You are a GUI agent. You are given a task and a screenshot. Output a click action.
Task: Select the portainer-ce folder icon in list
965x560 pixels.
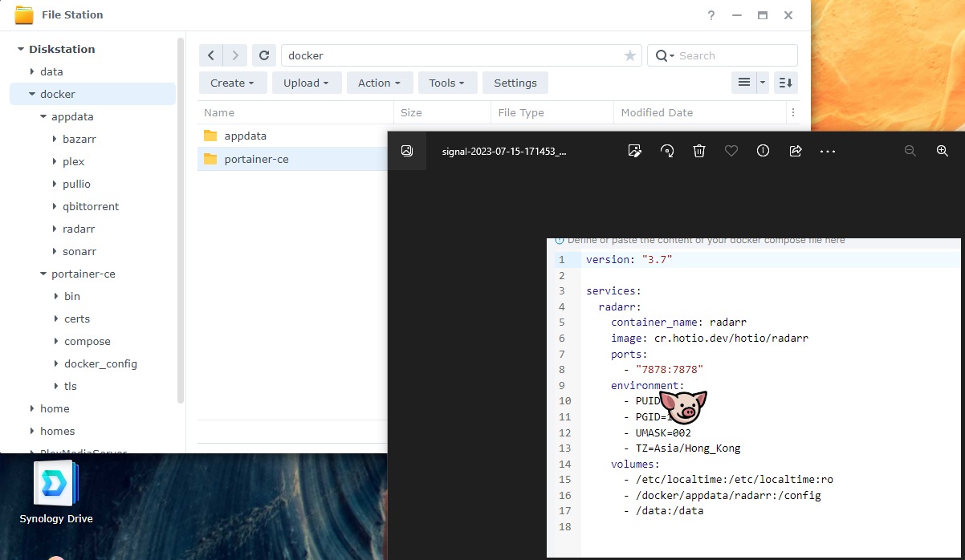(x=210, y=159)
